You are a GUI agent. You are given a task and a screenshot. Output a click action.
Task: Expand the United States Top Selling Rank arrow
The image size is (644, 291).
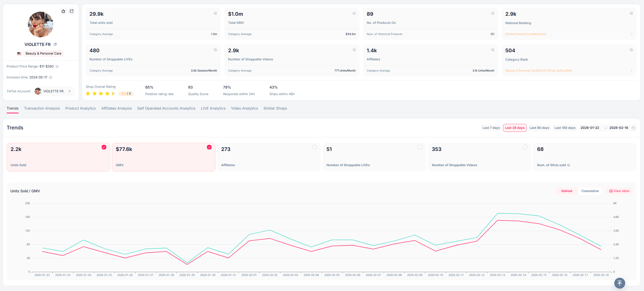point(631,34)
